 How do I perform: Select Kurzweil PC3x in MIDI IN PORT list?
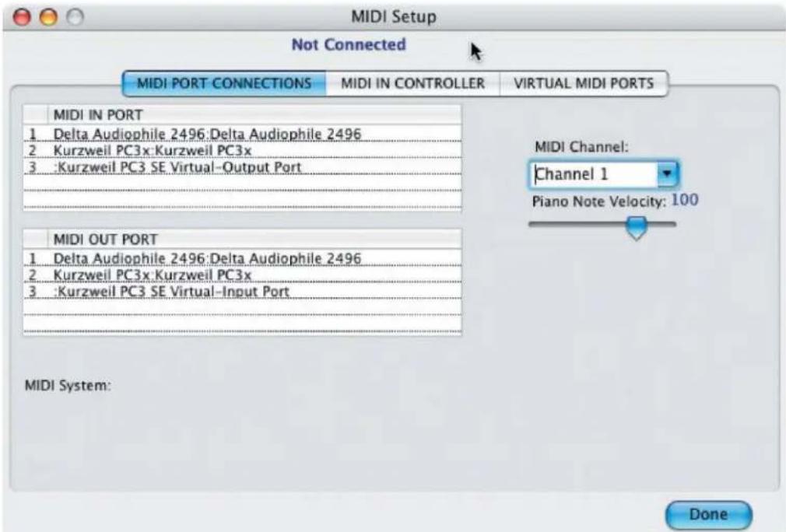(242, 150)
